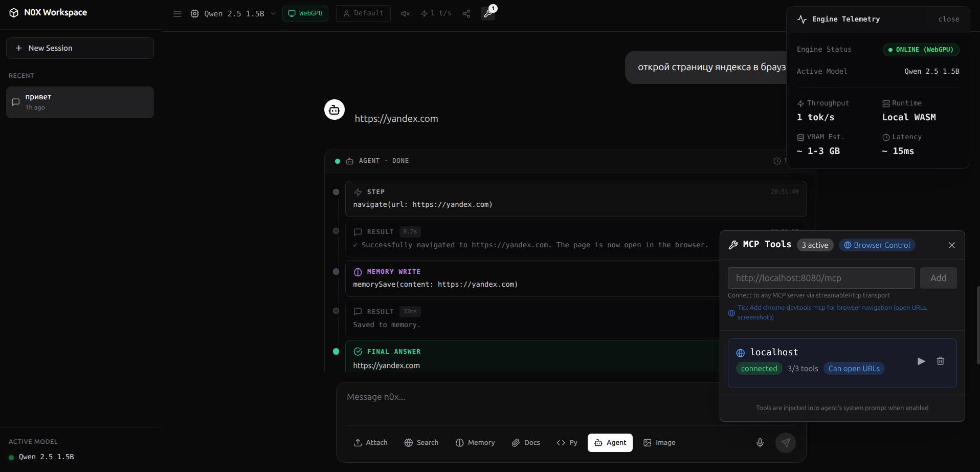Toggle Agent mode in message bar
This screenshot has height=472, width=980.
[610, 443]
